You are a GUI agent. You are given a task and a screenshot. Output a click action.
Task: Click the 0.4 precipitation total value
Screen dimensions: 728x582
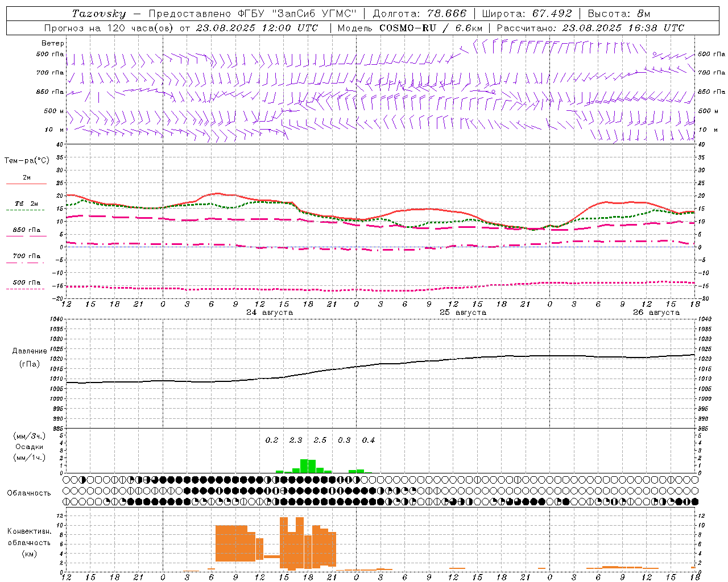pyautogui.click(x=369, y=440)
